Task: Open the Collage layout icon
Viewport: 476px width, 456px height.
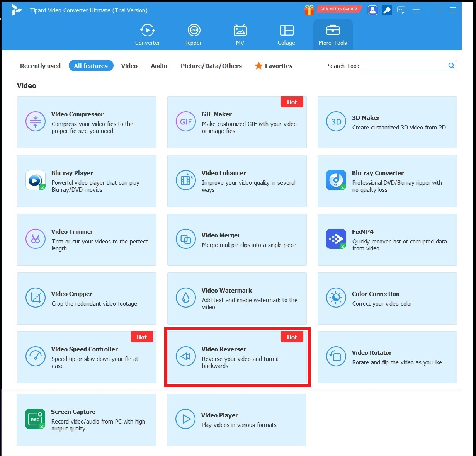Action: coord(287,30)
